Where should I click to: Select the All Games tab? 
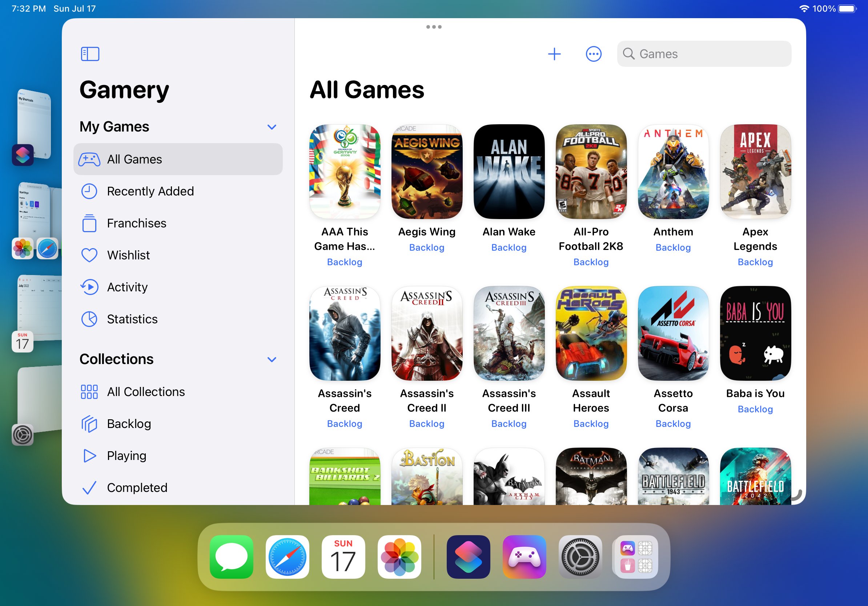(134, 159)
